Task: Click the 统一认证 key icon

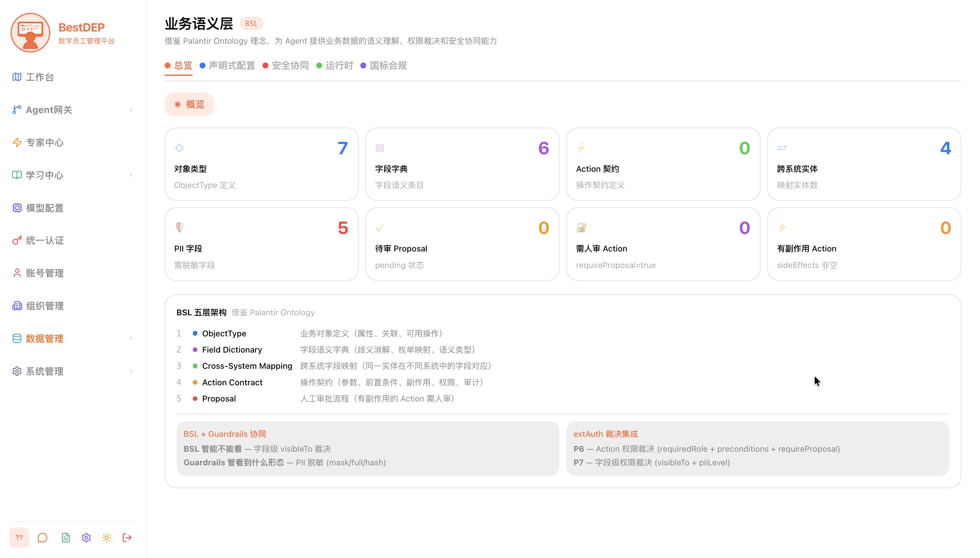Action: 17,240
